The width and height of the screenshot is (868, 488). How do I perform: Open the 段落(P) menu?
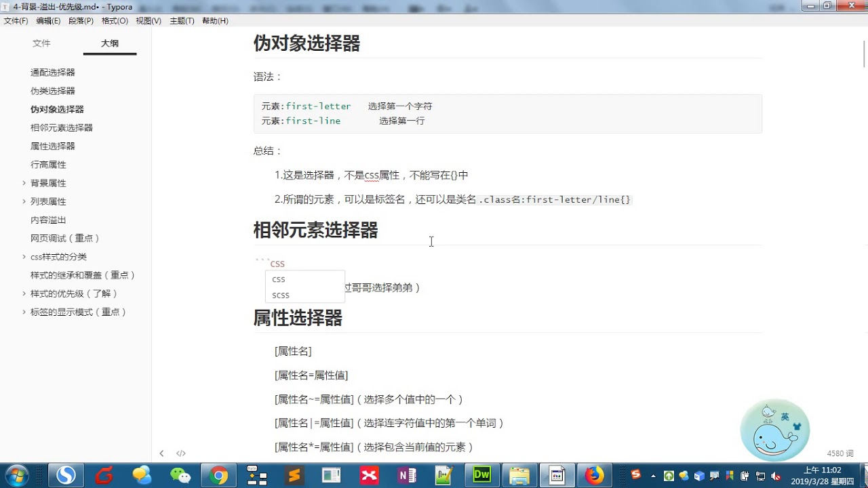coord(81,21)
